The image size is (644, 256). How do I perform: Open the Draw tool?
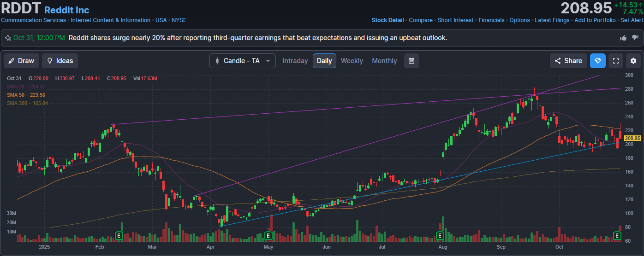[21, 61]
